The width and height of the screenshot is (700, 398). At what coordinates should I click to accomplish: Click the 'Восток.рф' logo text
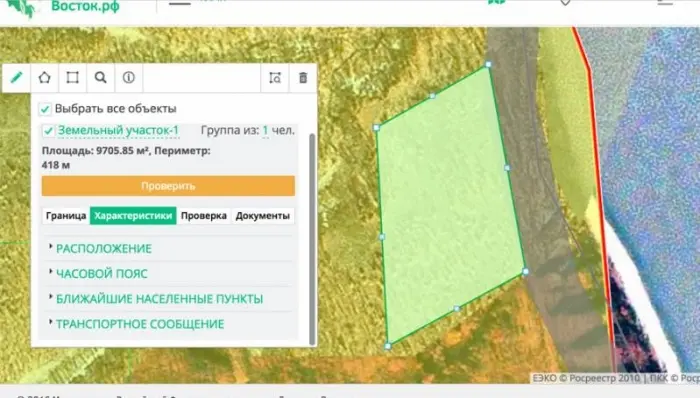click(x=85, y=6)
